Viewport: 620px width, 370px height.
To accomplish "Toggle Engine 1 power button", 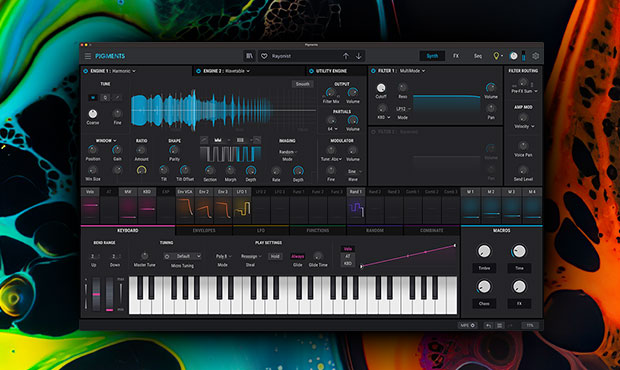I will tap(85, 71).
